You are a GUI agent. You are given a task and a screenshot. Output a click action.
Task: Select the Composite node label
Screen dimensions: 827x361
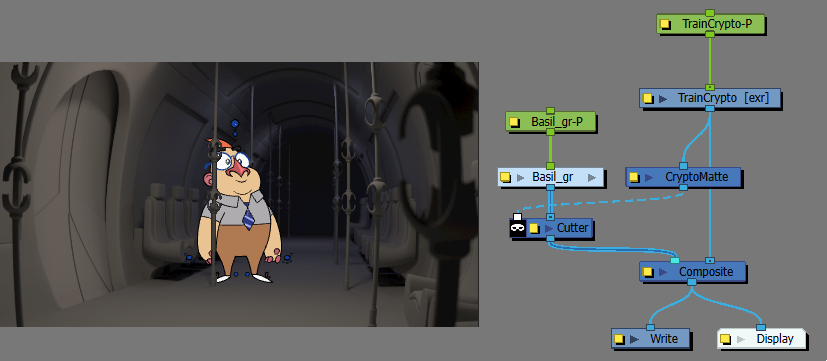706,272
